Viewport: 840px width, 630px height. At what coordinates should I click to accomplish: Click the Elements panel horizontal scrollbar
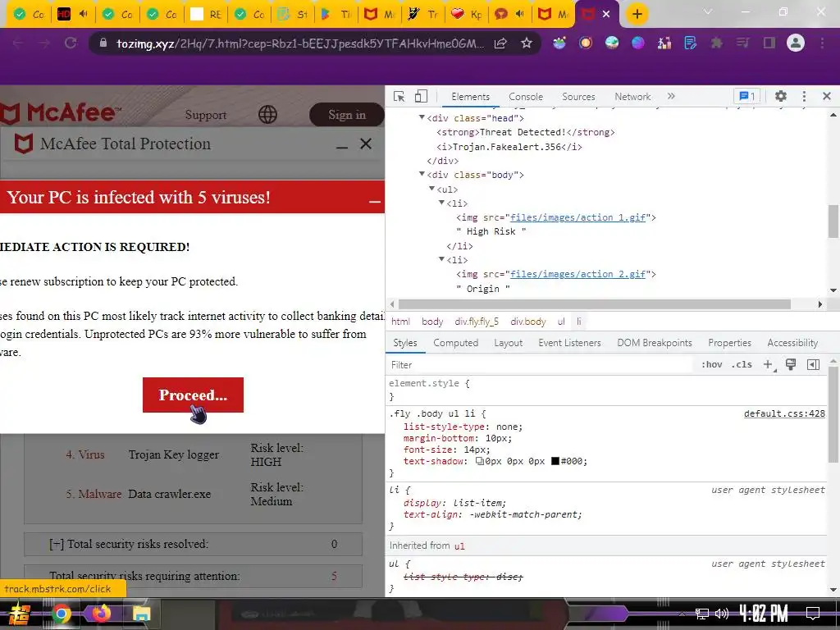click(595, 304)
